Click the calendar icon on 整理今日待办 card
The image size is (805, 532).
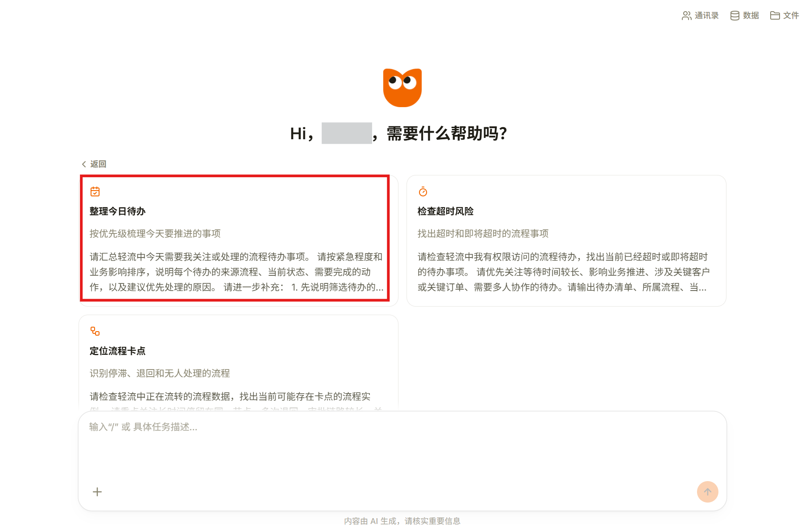95,191
